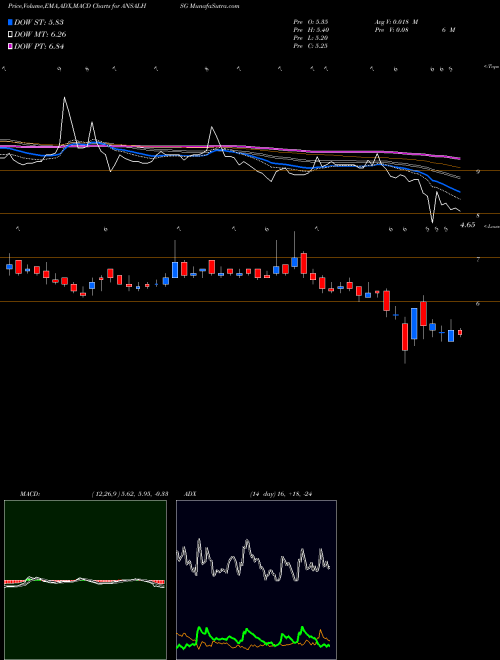This screenshot has width=500, height=660.
Task: Click the 'DOW PT: 6.84' legend text
Action: pos(39,46)
